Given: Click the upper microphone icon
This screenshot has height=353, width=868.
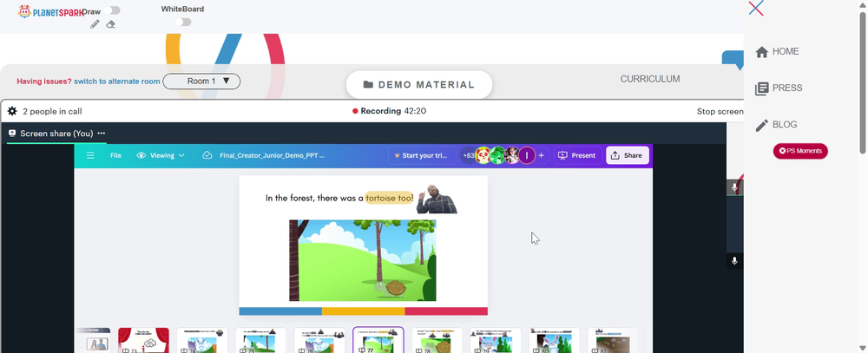Looking at the screenshot, I should click(x=734, y=187).
